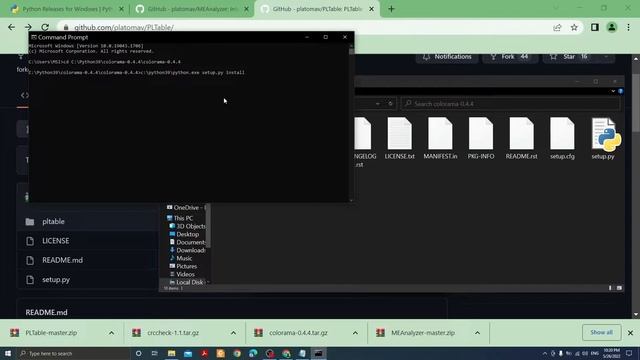Expand options for colorama-0.4.4.tar.gz download
The image size is (640, 360).
point(355,333)
